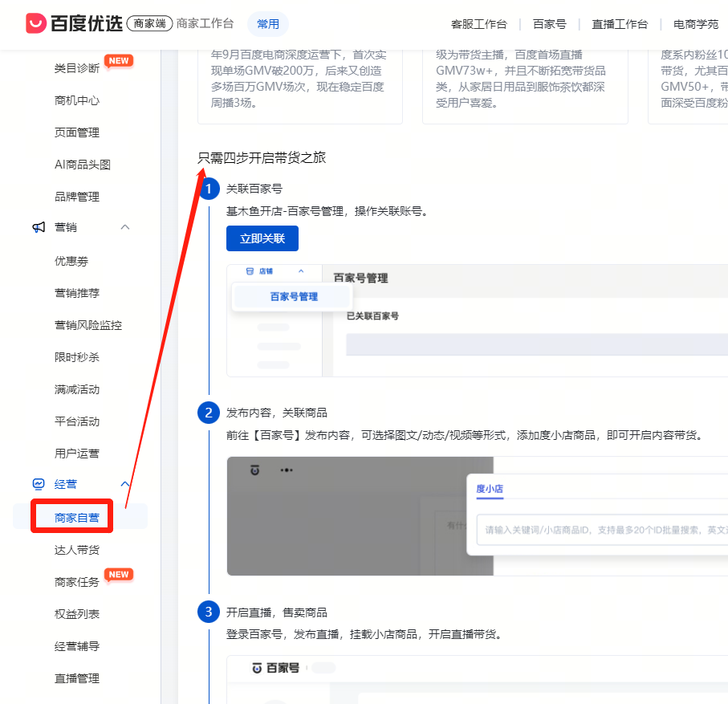This screenshot has width=728, height=704.
Task: Collapse the 经营 section chevron
Action: click(125, 484)
